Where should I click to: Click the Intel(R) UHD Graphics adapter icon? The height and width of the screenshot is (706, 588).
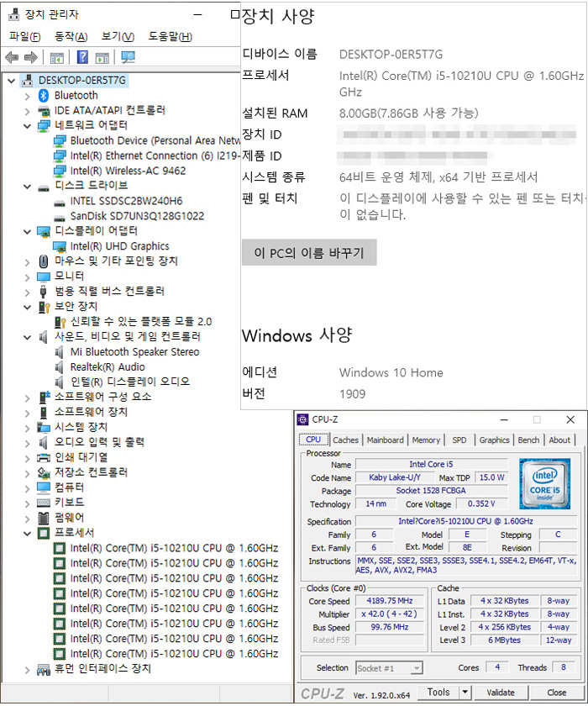coord(60,246)
